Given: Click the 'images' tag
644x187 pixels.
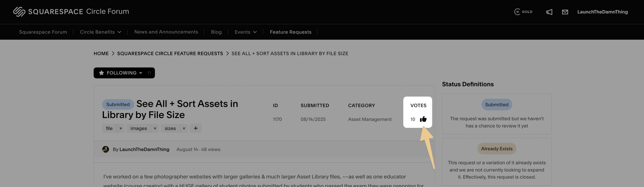Looking at the screenshot, I should click(139, 128).
